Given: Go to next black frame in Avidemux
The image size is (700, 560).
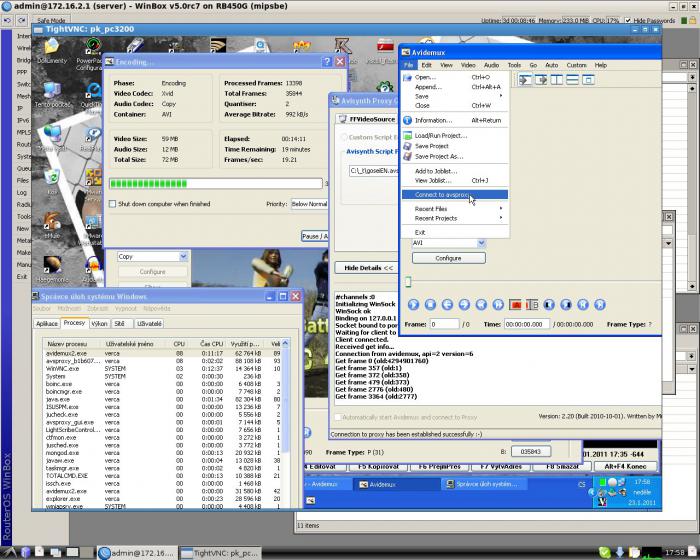Looking at the screenshot, I should [566, 305].
